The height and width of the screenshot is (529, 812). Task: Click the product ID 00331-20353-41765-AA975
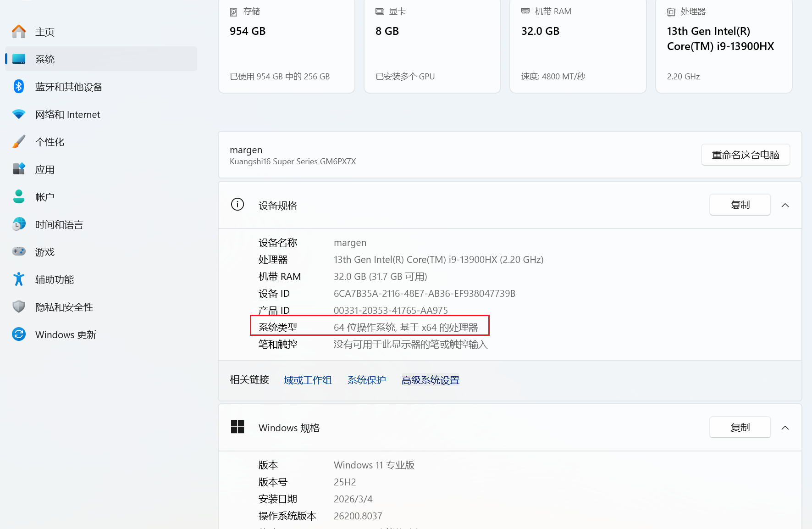[x=391, y=310]
